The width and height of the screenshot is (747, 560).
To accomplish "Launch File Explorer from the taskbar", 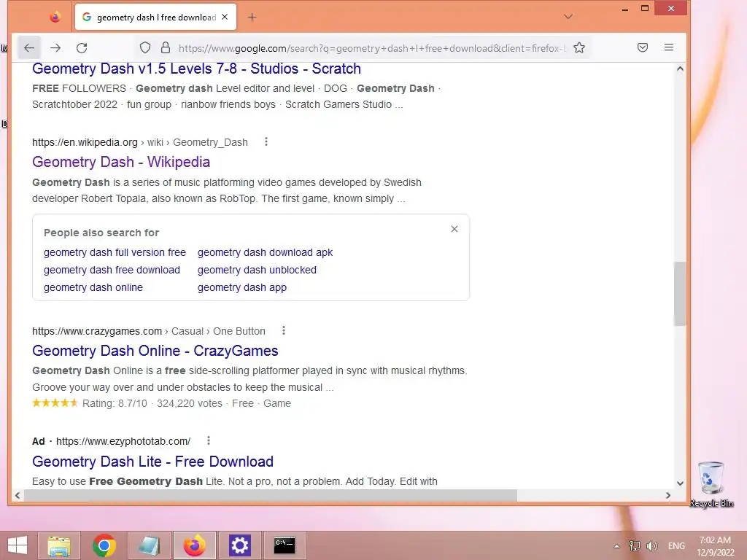I will (x=59, y=545).
